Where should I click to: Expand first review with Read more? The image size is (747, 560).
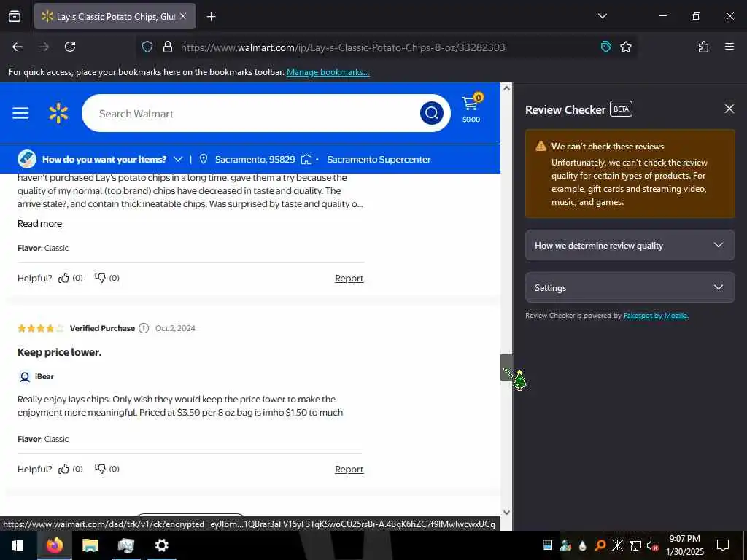(x=39, y=224)
